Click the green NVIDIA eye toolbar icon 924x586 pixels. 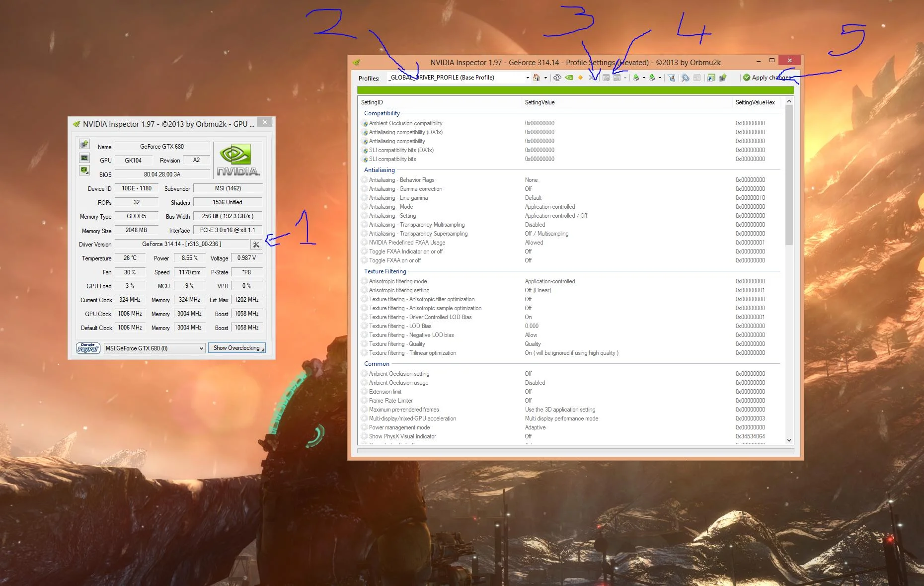point(569,78)
